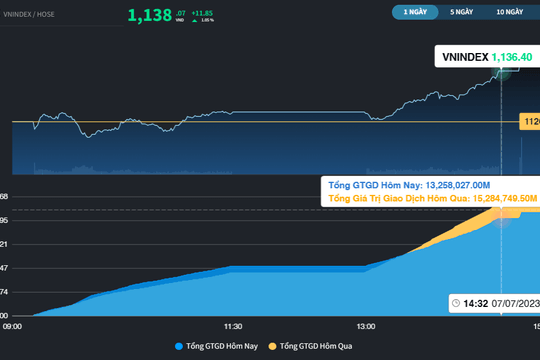Switch to the 10 NGÀY tab
540x360 pixels.
[x=510, y=12]
